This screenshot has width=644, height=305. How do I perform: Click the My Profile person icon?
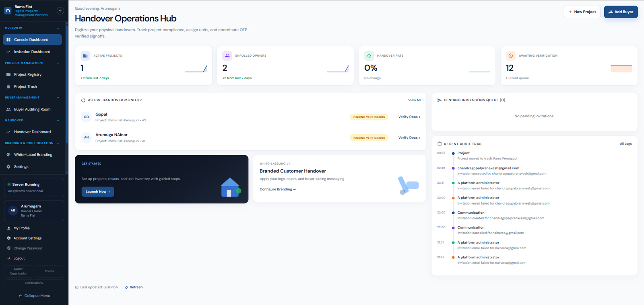(9, 228)
